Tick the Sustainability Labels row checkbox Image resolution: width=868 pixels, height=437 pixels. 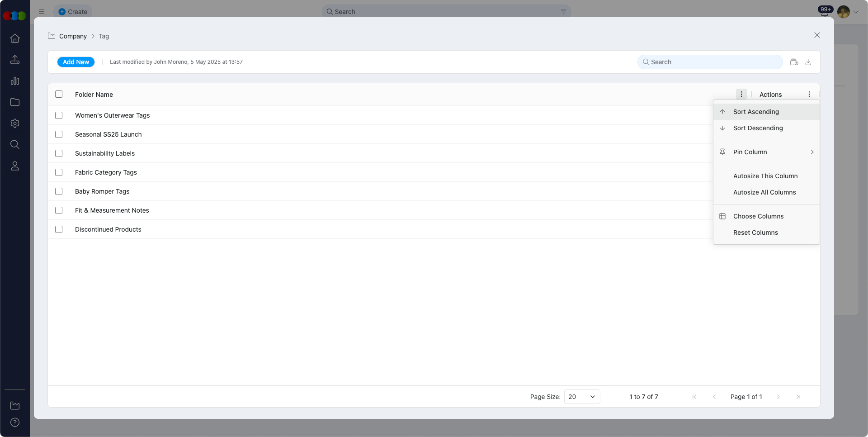click(x=59, y=153)
